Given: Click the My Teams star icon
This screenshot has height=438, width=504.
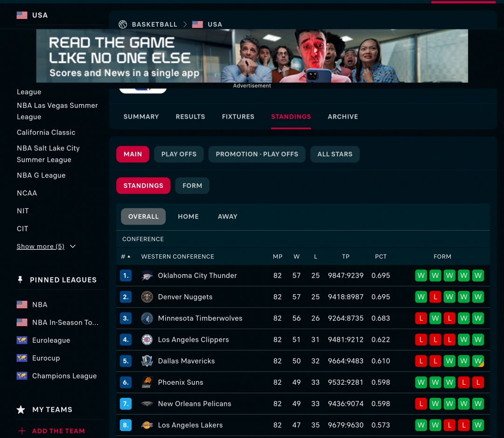Looking at the screenshot, I should [21, 410].
